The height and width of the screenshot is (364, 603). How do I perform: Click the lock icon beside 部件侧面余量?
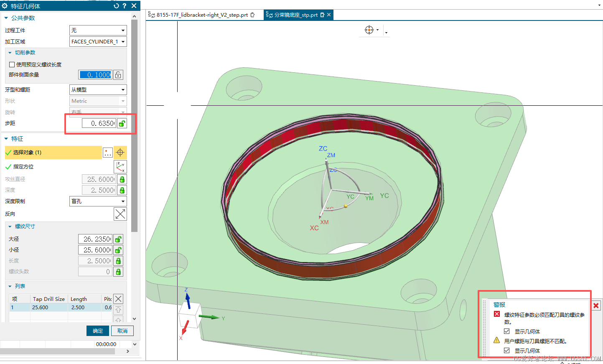click(118, 75)
